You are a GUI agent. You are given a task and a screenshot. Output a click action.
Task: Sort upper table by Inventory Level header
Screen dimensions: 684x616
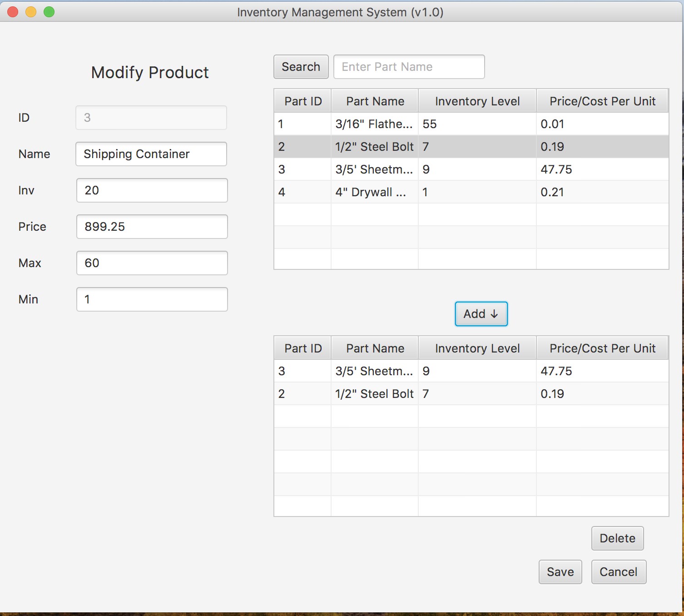click(x=477, y=101)
